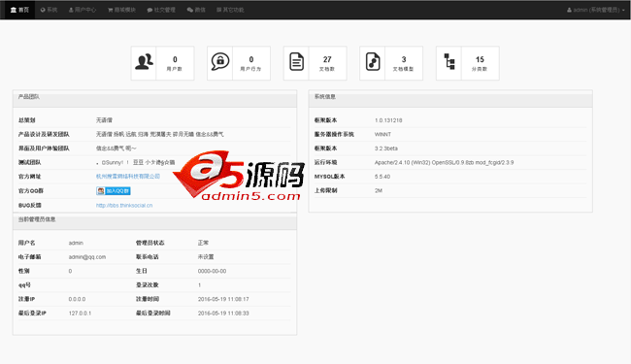
Task: Click the registration IP value 0.0.0.0
Action: [77, 299]
